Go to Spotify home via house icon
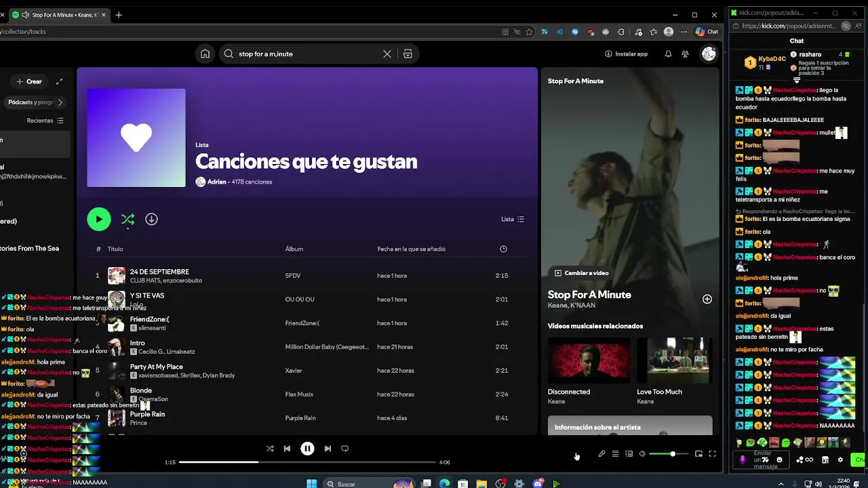 pyautogui.click(x=205, y=54)
